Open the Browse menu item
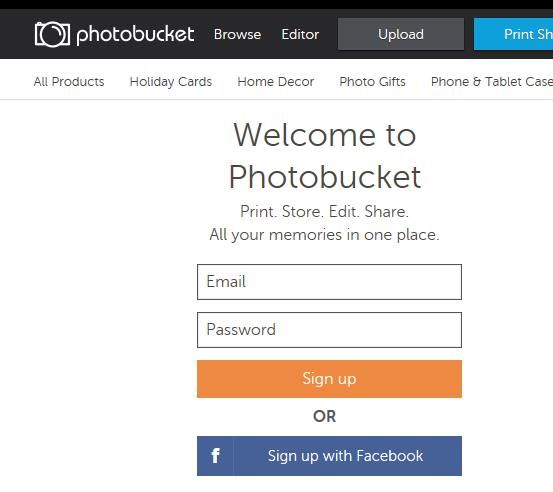This screenshot has height=492, width=553. coord(237,34)
